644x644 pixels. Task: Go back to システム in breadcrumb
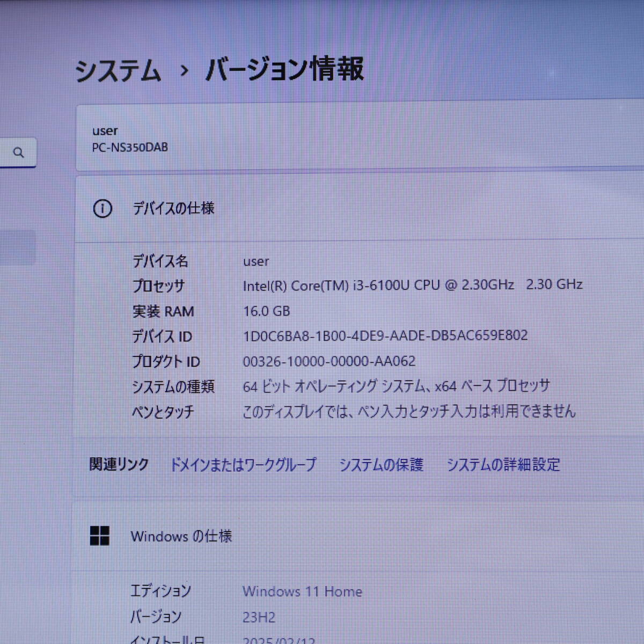118,71
